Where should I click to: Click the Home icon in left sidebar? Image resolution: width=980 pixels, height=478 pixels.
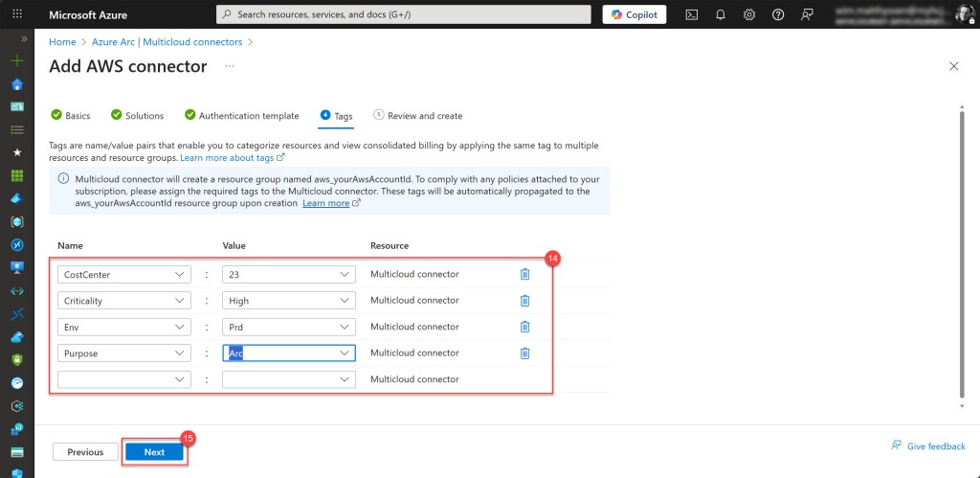coord(16,83)
